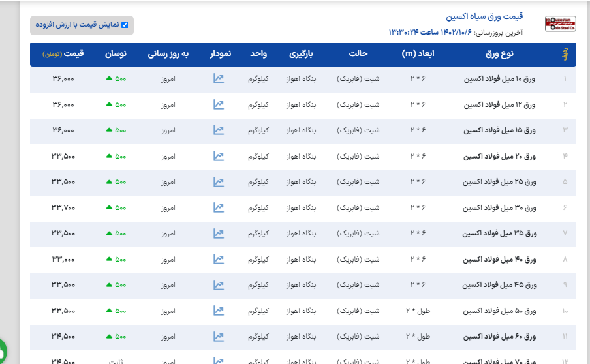Select ورق 10 میل فولاد اکسین link
Image resolution: width=590 pixels, height=364 pixels.
pos(499,79)
